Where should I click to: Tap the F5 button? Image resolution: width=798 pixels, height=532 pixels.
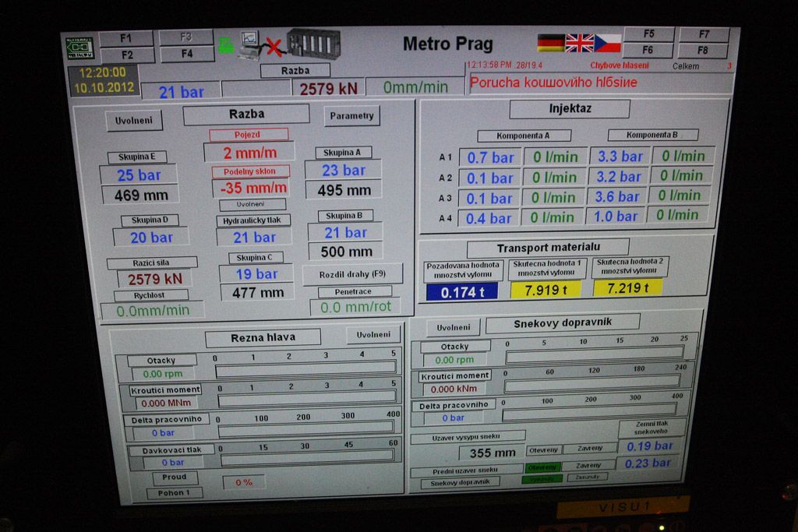coord(649,34)
